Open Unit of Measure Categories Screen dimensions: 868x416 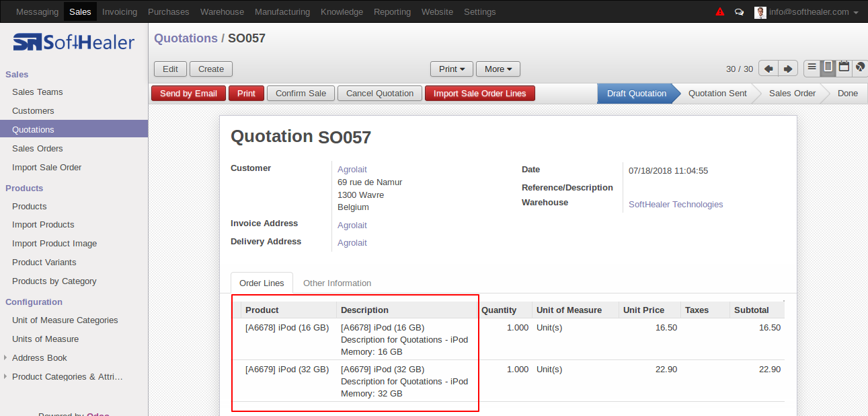(x=65, y=320)
